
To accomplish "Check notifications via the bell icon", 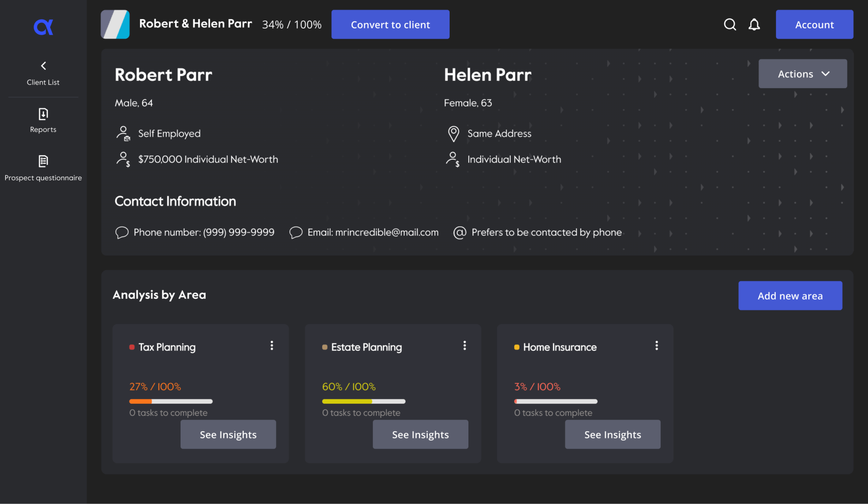I will (754, 25).
